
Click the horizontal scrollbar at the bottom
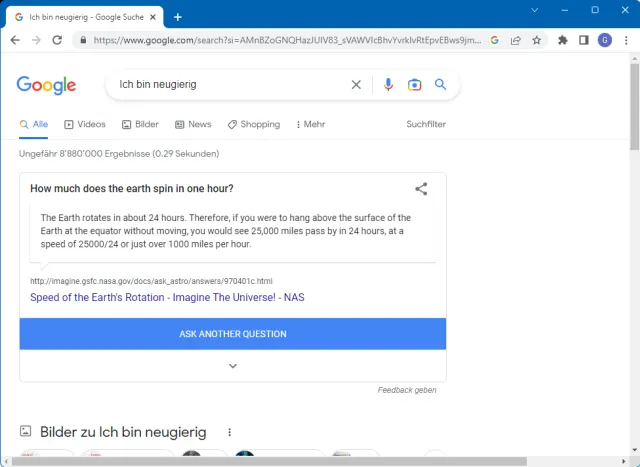269,461
